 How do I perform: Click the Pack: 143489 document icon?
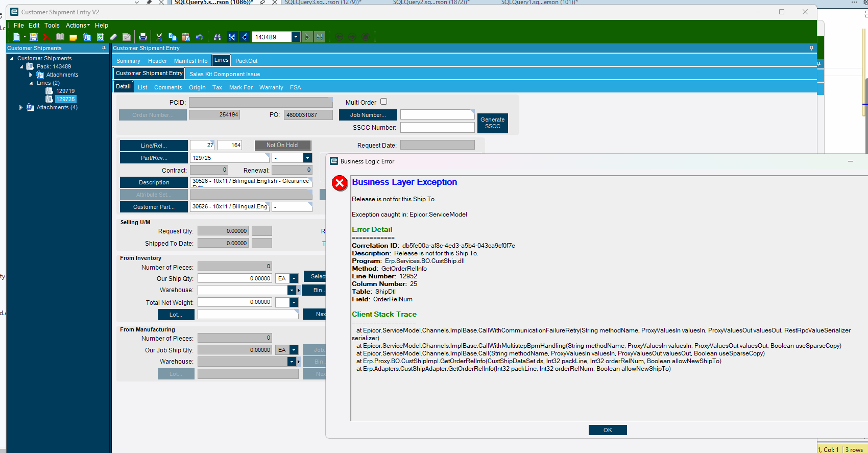point(30,66)
